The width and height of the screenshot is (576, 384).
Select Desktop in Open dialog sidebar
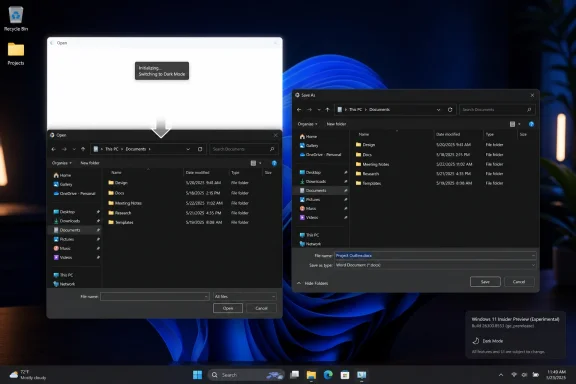click(x=64, y=212)
